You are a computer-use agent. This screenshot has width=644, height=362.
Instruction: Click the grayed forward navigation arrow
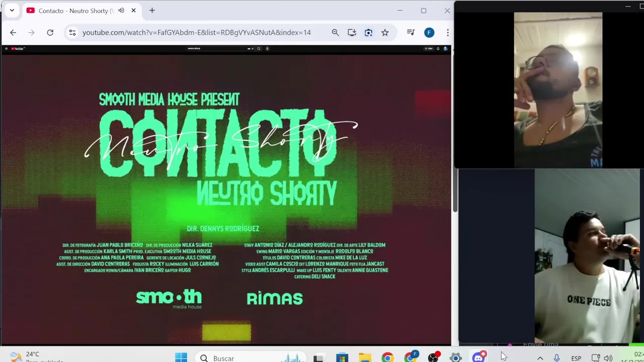click(x=31, y=32)
